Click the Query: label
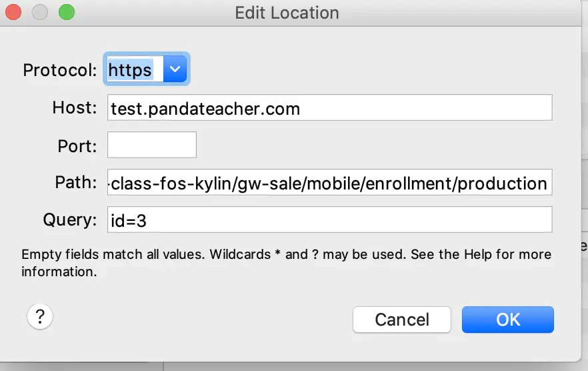 (70, 220)
